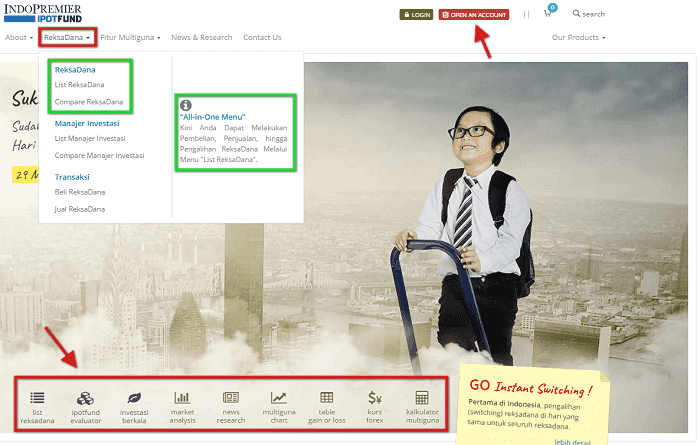
Task: Open the market analysis chart icon
Action: pos(182,398)
